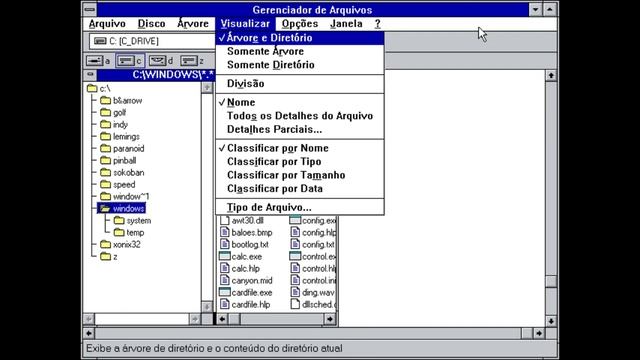The image size is (640, 360).
Task: Open the pinball folder
Action: pos(118,160)
